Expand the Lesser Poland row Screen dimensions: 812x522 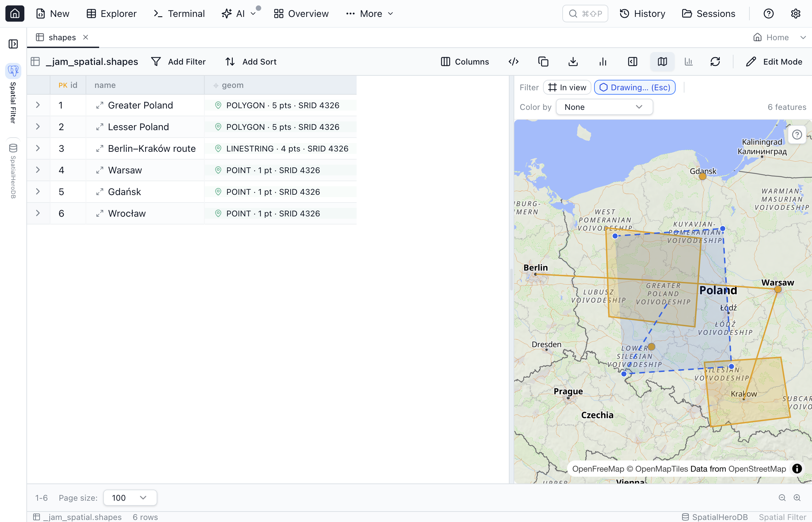click(38, 127)
